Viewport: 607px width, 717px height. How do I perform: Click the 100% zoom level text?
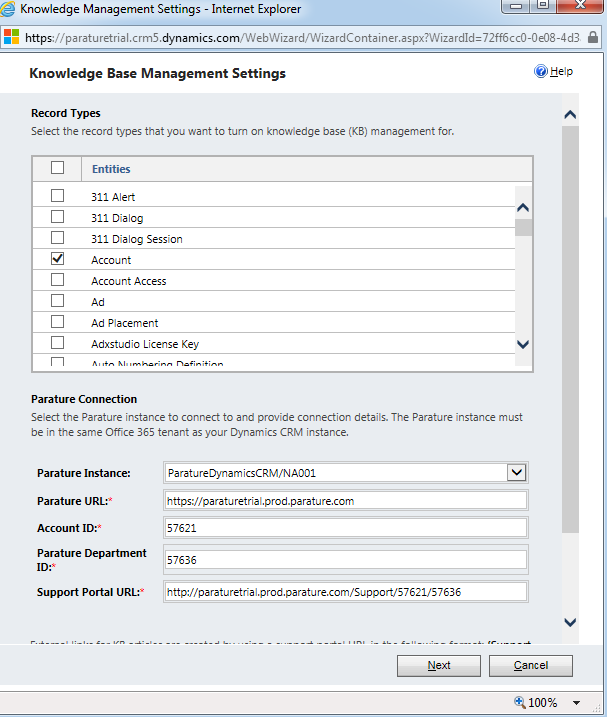(543, 702)
